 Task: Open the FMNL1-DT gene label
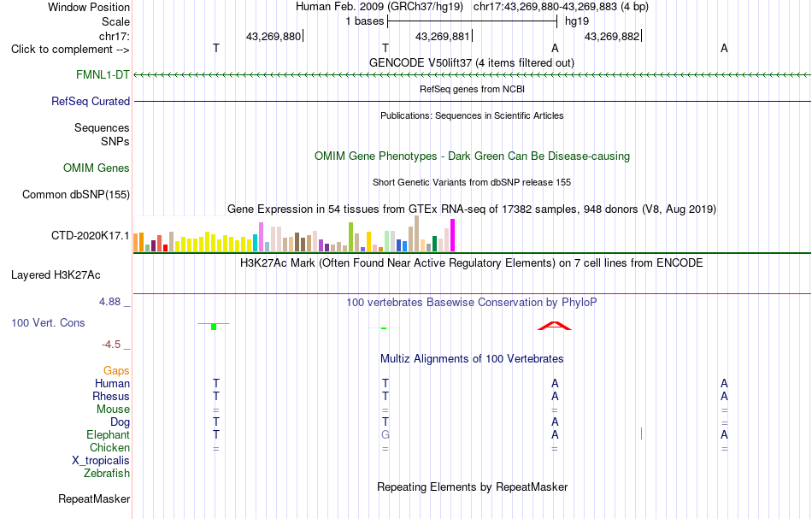[x=103, y=74]
